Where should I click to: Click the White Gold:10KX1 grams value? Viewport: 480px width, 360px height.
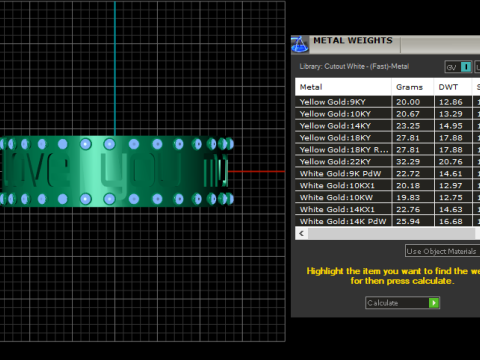click(x=408, y=186)
